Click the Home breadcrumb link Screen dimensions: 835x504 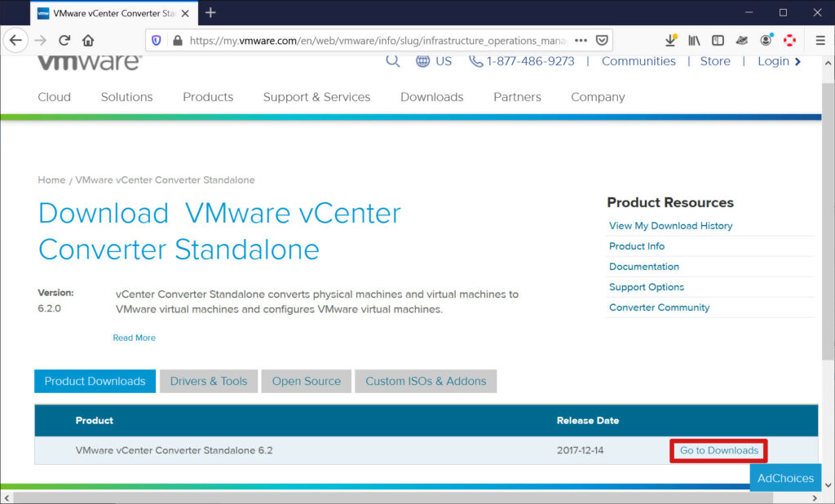51,180
